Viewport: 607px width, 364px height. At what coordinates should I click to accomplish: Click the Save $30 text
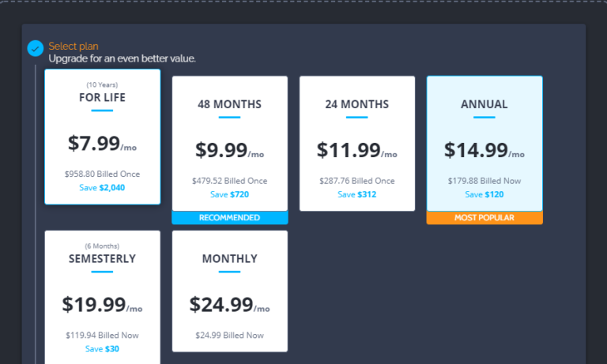102,349
